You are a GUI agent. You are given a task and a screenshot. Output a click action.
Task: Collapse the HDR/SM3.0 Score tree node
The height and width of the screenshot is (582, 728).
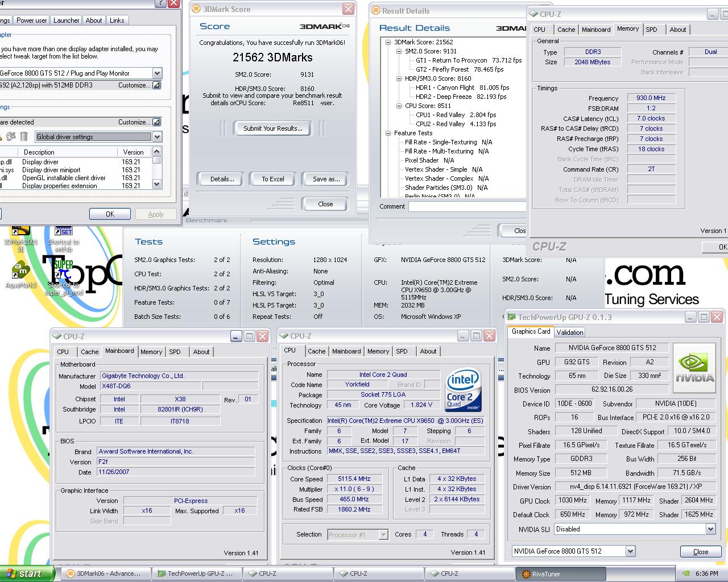click(399, 78)
